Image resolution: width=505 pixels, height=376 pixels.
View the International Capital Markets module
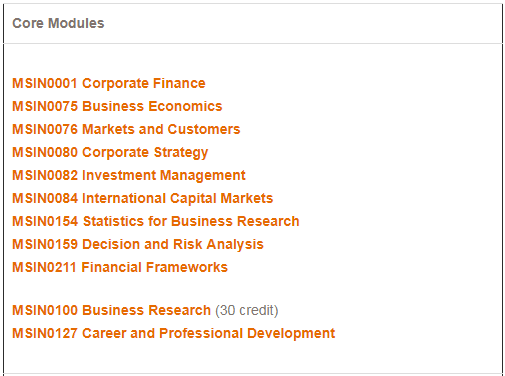pyautogui.click(x=143, y=198)
